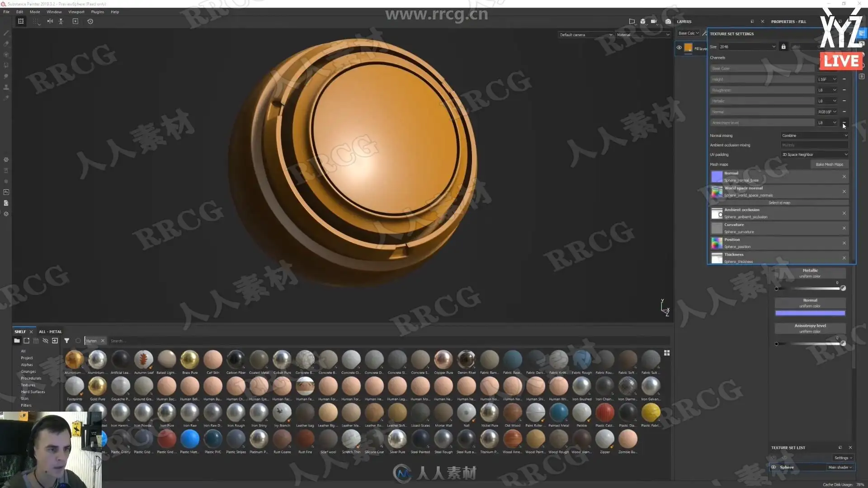Open the Normal mixing Combine dropdown
Viewport: 868px width, 488px height.
[814, 136]
